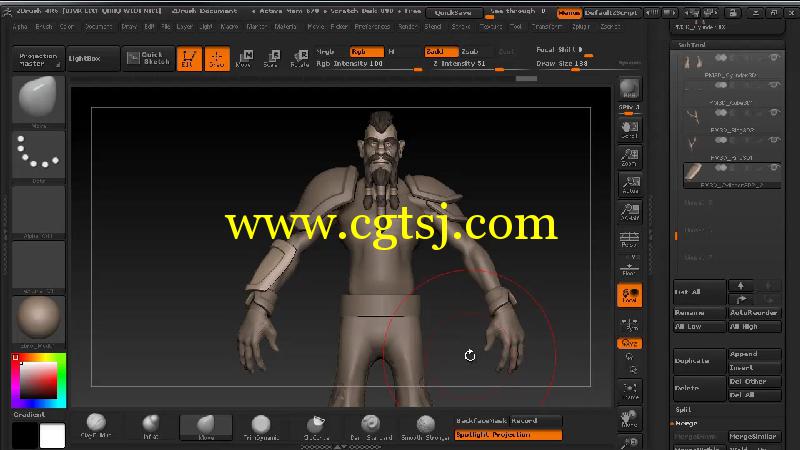The height and width of the screenshot is (450, 800).
Task: Adjust the See-through slider
Action: pyautogui.click(x=518, y=12)
